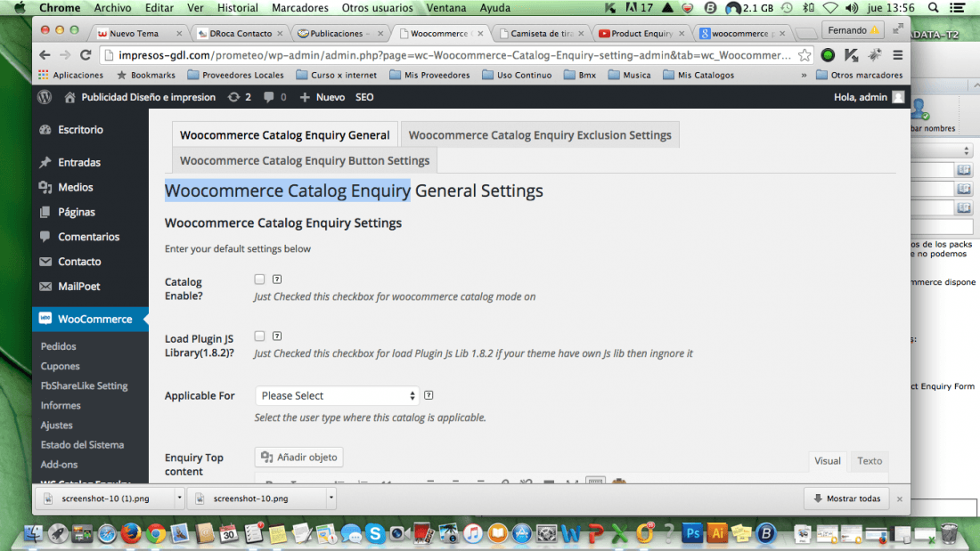Open dropdown arrow for screenshot-10 (1).png download
980x551 pixels.
tap(179, 498)
